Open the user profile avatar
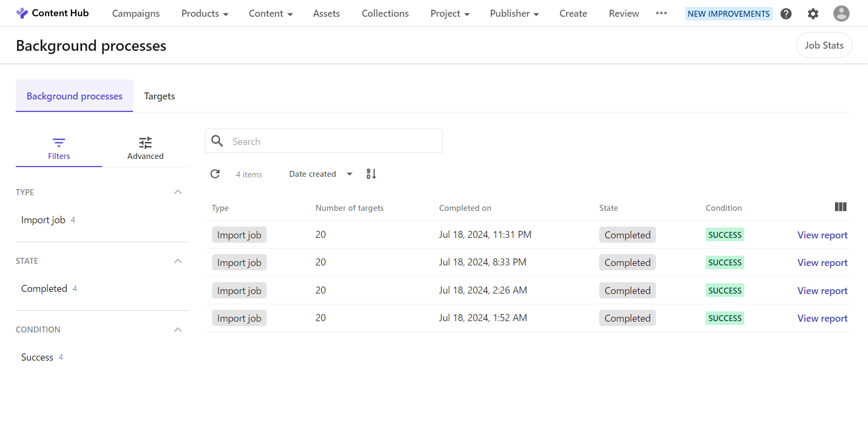Image resolution: width=868 pixels, height=426 pixels. (841, 14)
